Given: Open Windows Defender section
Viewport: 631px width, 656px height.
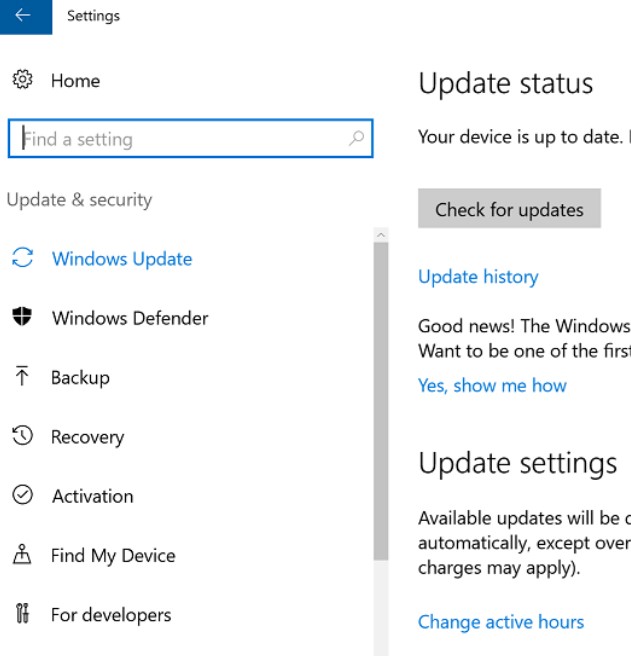Looking at the screenshot, I should pos(130,318).
